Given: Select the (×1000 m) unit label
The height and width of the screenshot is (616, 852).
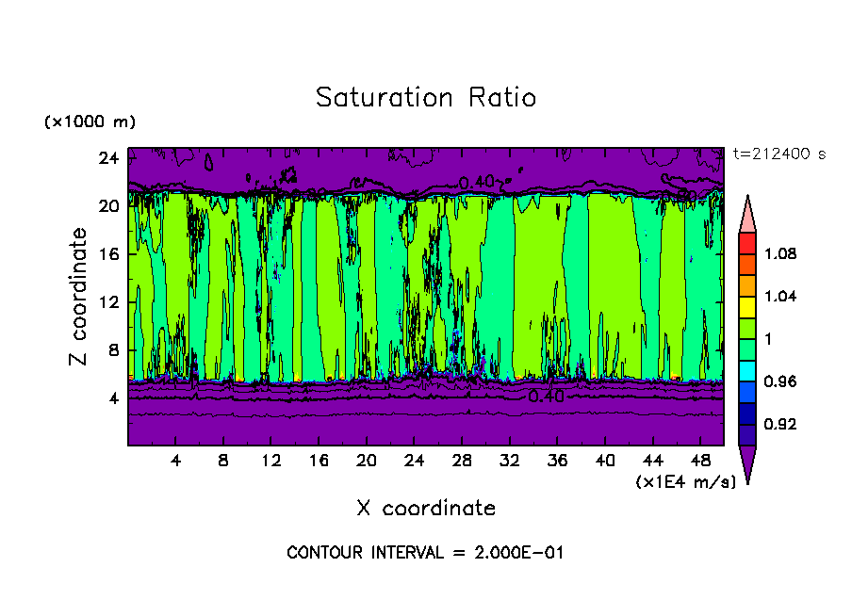Looking at the screenshot, I should click(90, 122).
